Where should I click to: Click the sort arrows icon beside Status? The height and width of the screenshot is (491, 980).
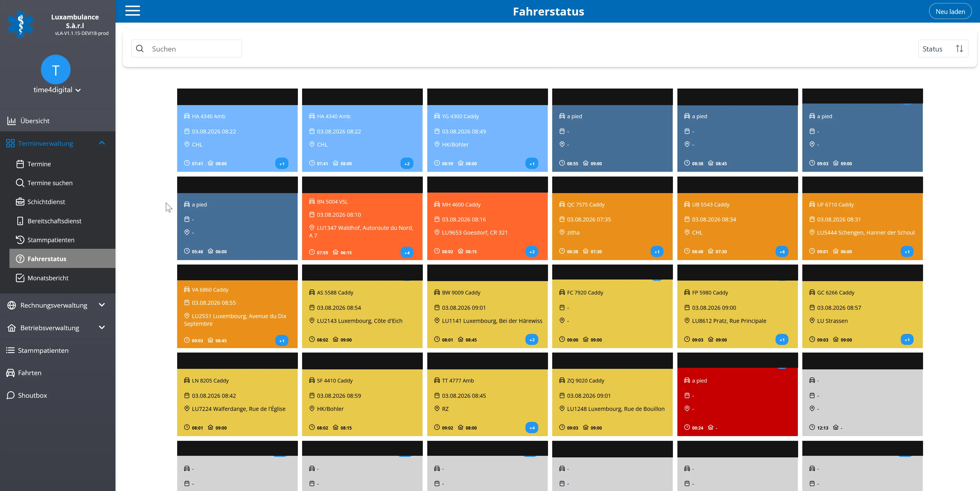960,49
